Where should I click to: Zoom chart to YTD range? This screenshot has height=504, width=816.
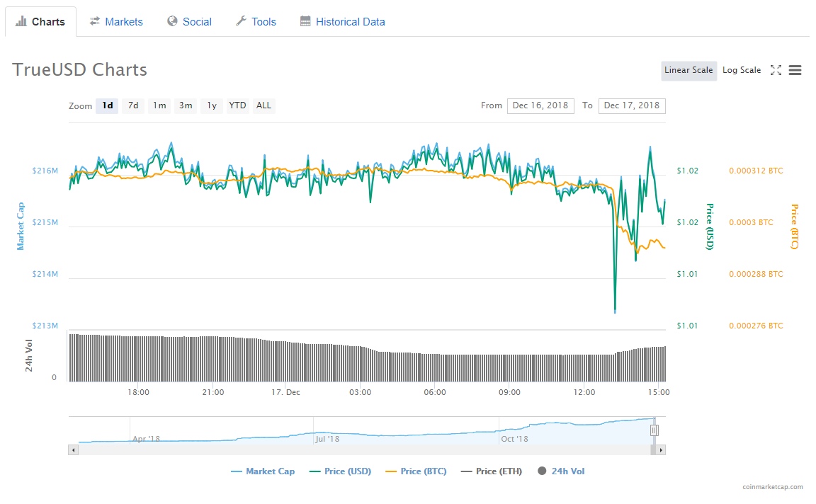pos(237,105)
